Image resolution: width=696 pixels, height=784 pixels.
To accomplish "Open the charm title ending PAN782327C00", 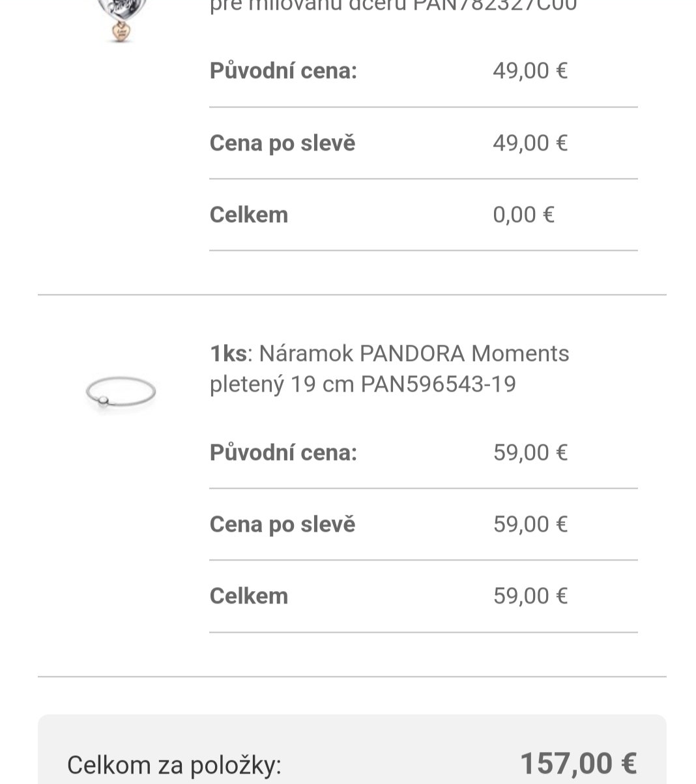I will point(393,7).
